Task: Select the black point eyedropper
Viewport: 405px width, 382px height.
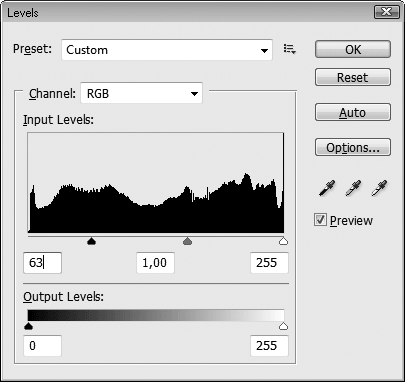Action: pos(327,188)
